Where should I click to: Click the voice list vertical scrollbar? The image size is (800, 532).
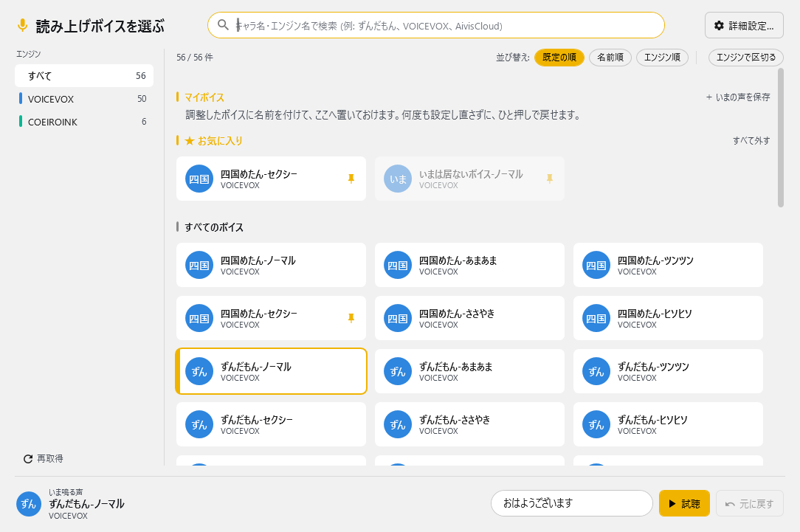[781, 138]
